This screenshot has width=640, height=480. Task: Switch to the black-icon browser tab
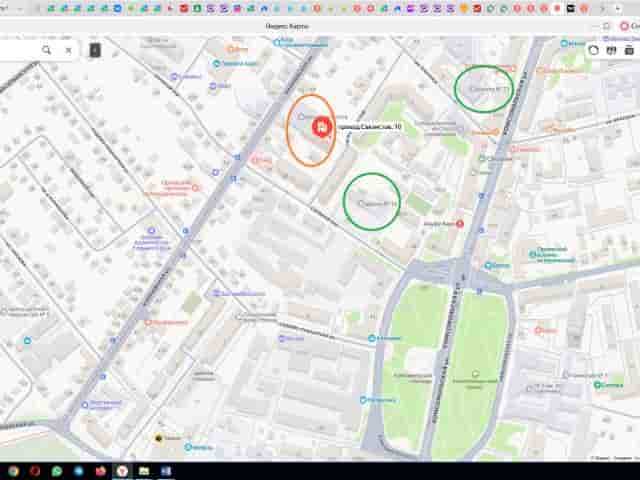click(571, 8)
